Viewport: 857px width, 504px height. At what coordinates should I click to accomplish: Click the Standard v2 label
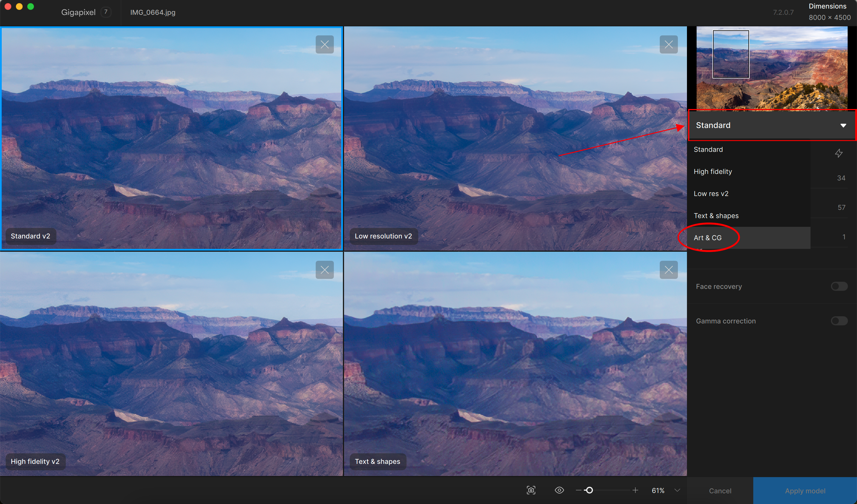30,236
